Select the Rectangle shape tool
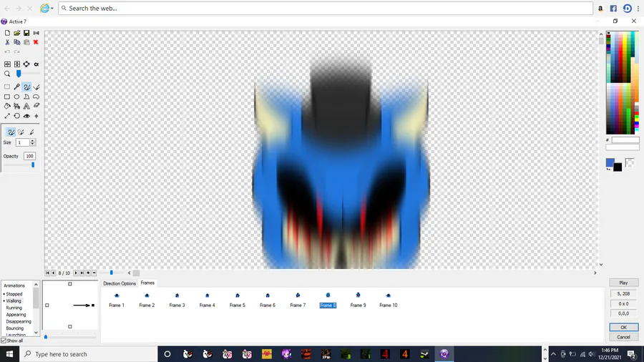This screenshot has width=644, height=362. [7, 97]
